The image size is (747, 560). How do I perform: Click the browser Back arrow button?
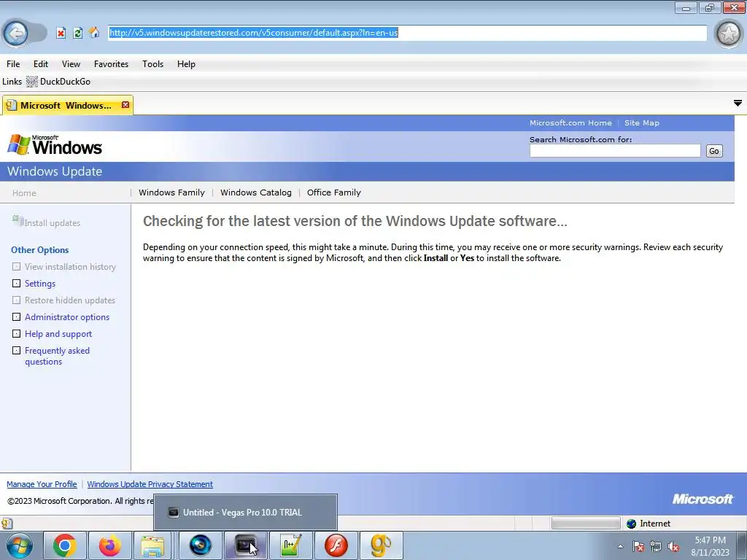(16, 34)
